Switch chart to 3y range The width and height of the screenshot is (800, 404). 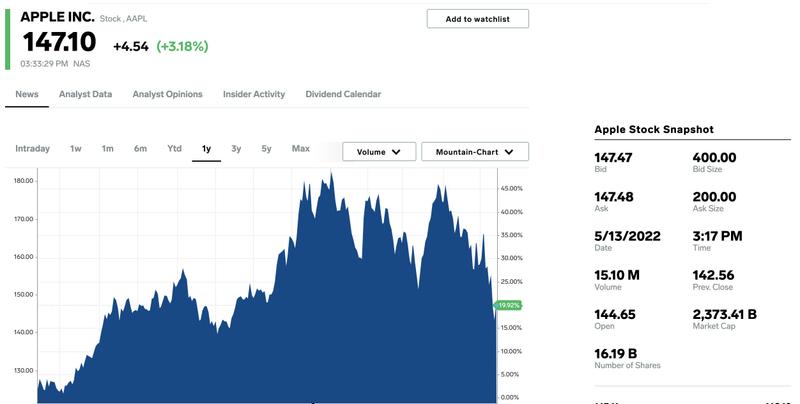(x=236, y=148)
